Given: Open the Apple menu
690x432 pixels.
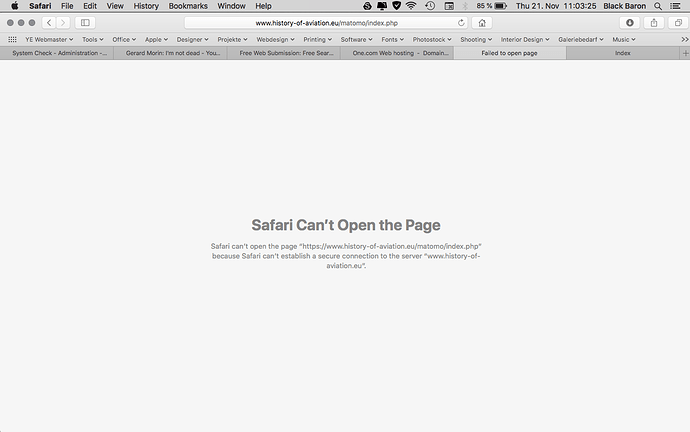Looking at the screenshot, I should pyautogui.click(x=15, y=6).
